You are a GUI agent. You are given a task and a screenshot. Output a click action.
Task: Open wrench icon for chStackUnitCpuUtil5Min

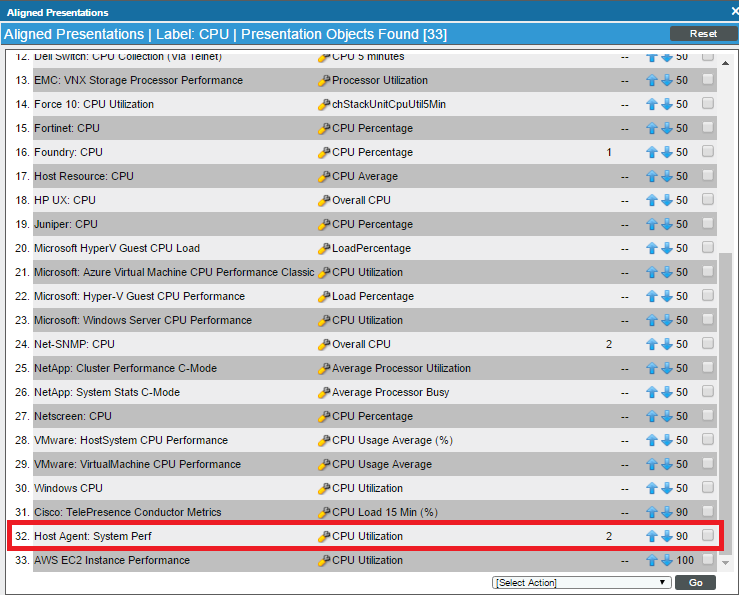tap(324, 105)
